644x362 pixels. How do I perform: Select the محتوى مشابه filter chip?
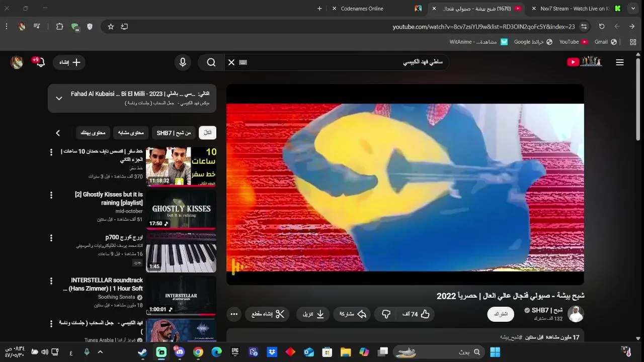131,133
